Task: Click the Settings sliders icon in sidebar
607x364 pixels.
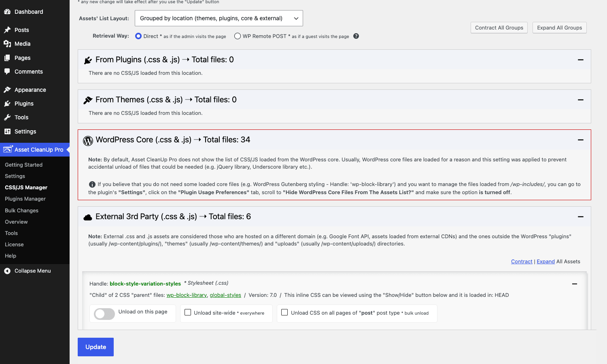Action: pos(7,131)
